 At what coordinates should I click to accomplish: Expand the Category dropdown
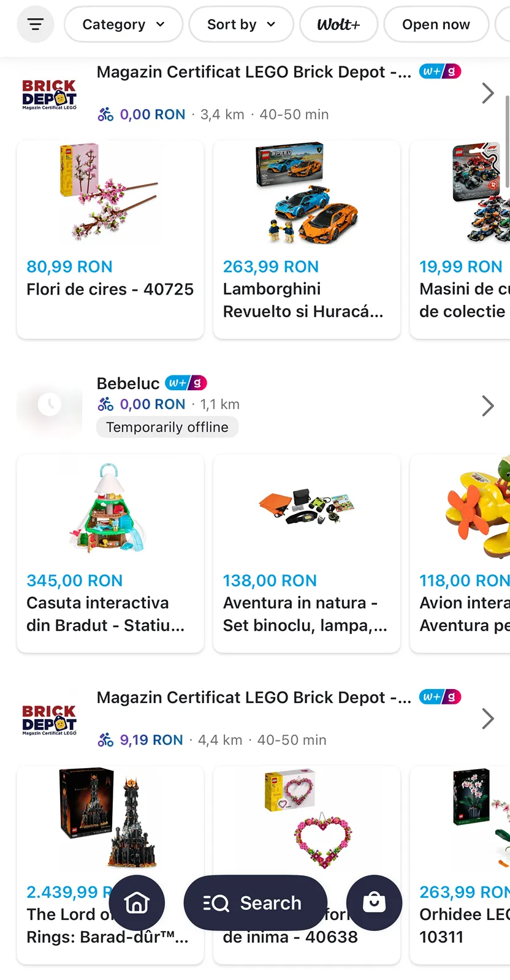[x=123, y=24]
